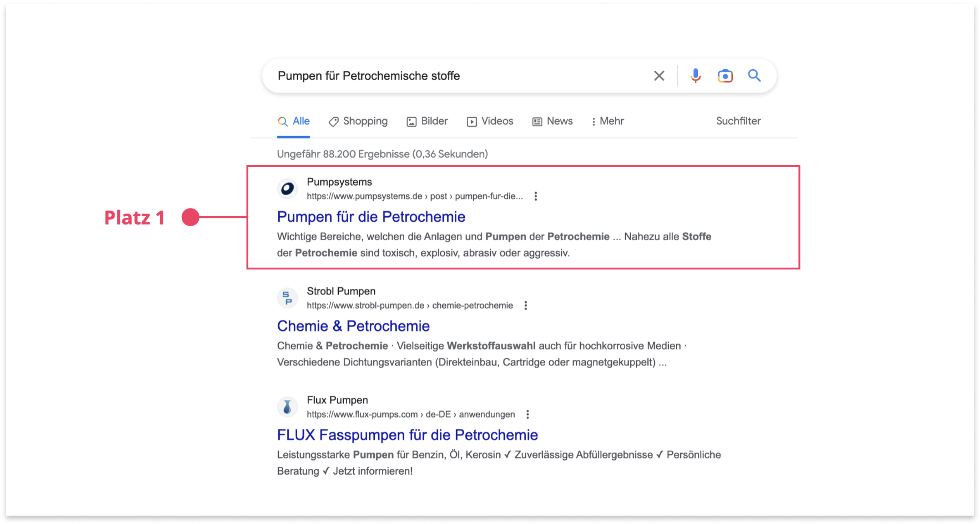Click the Flux Pumpen site name
The width and height of the screenshot is (980, 524).
[x=337, y=400]
